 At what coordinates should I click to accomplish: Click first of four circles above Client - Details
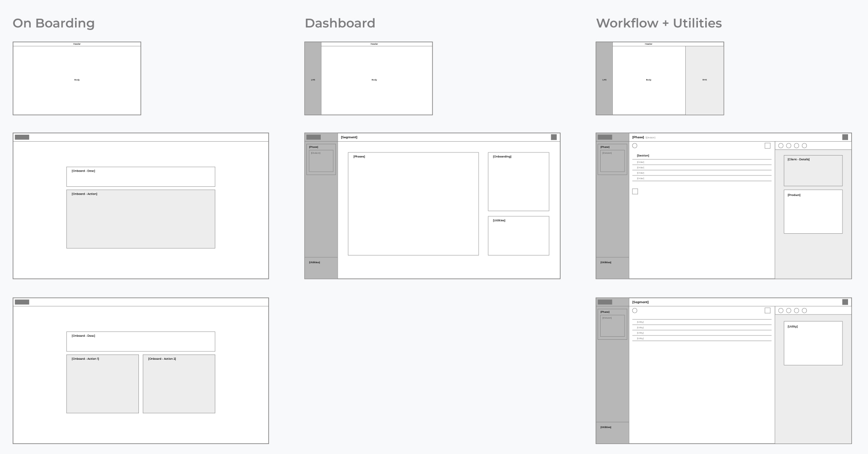[781, 146]
